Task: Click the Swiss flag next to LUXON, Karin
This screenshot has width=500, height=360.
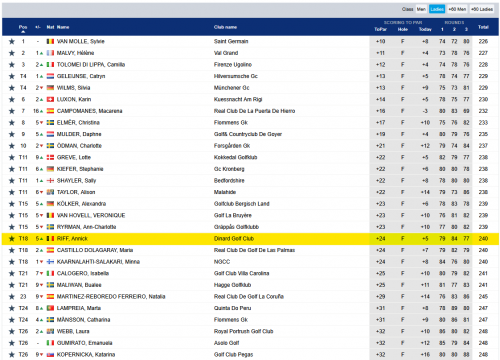Action: tap(50, 99)
